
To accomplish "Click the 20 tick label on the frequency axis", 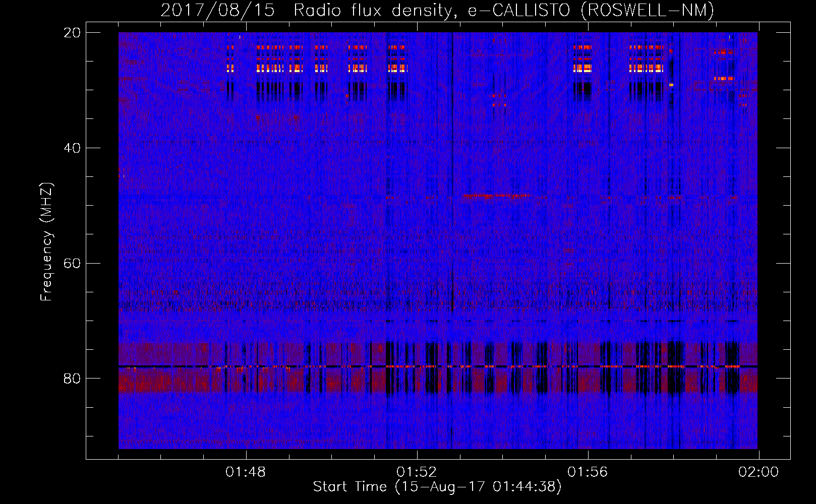I will 72,32.
